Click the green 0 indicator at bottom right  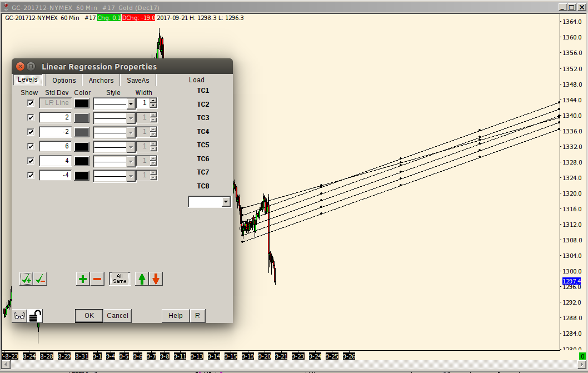coord(582,356)
